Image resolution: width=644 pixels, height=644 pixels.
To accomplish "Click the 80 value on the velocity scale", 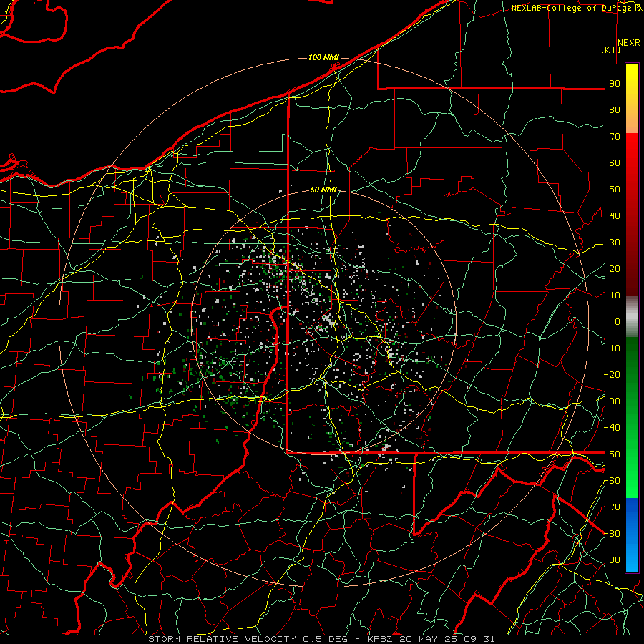I will pyautogui.click(x=615, y=110).
